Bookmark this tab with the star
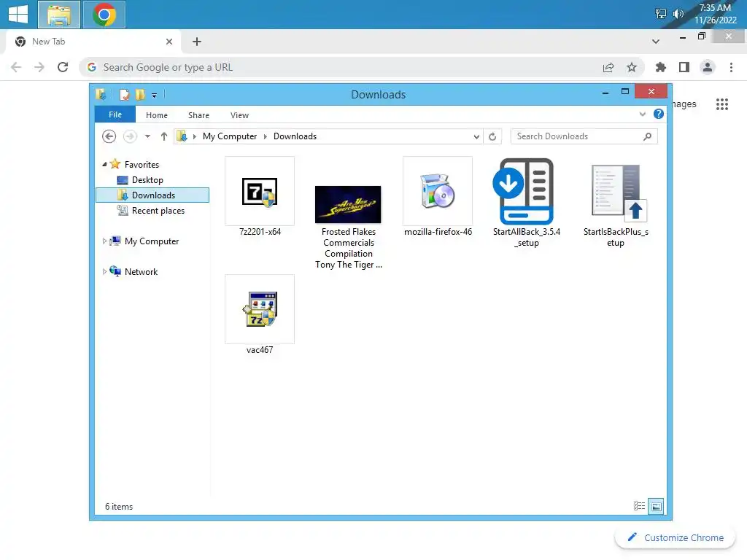Viewport: 747px width, 560px height. point(632,67)
